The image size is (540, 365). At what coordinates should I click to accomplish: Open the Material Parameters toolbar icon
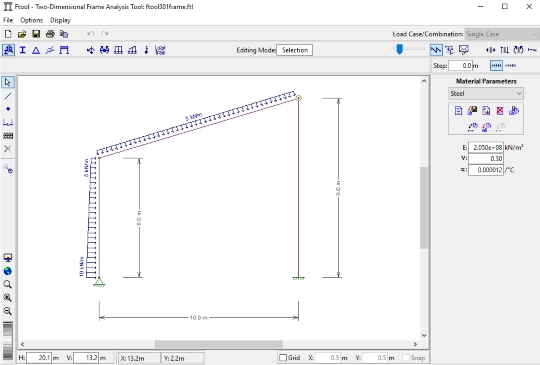[x=8, y=50]
